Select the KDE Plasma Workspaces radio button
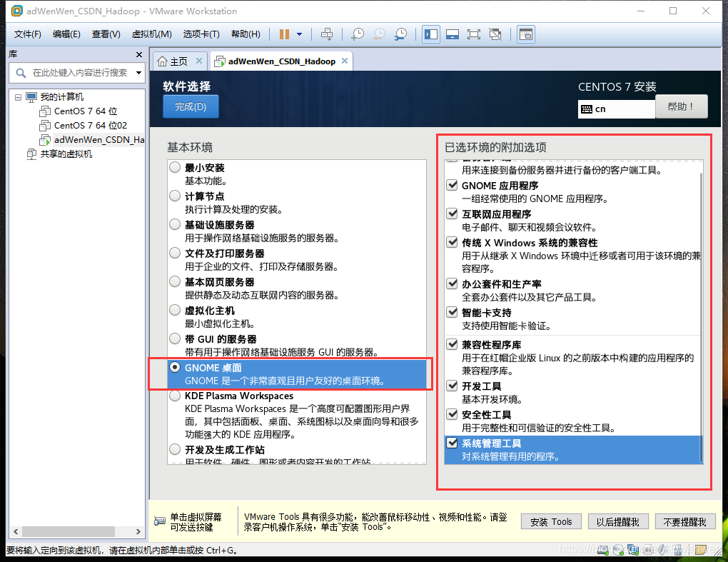The image size is (728, 562). coord(175,396)
